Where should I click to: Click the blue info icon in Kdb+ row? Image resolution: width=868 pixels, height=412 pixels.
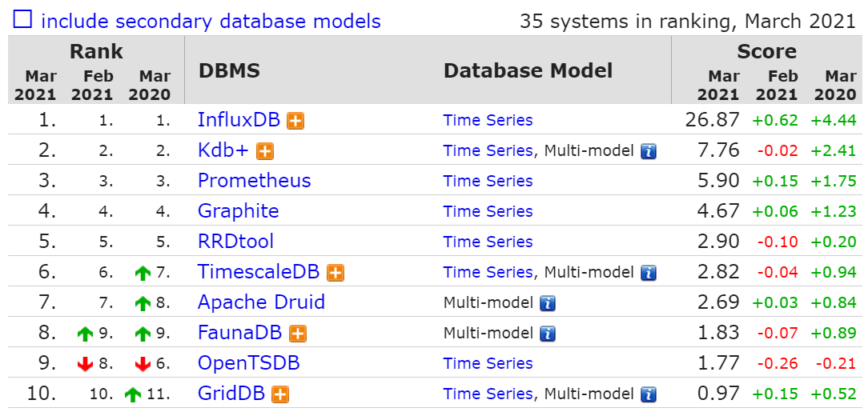[649, 151]
